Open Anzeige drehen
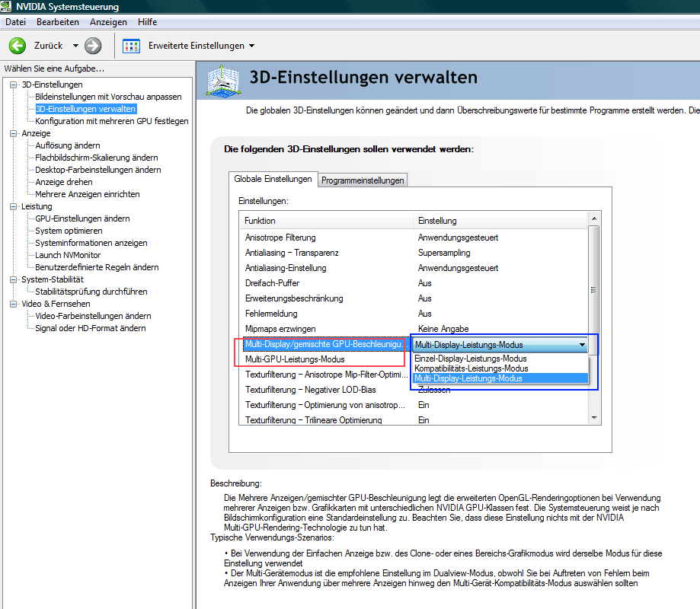 click(x=64, y=182)
